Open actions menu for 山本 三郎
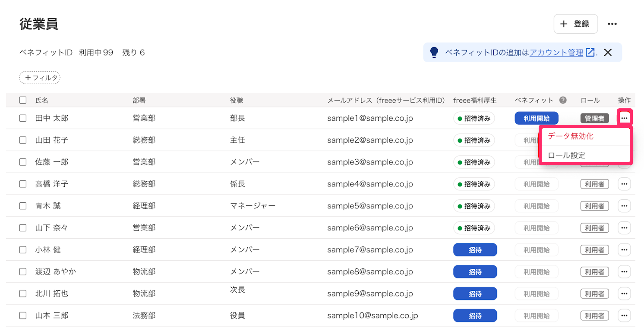644x331 pixels. pyautogui.click(x=624, y=316)
